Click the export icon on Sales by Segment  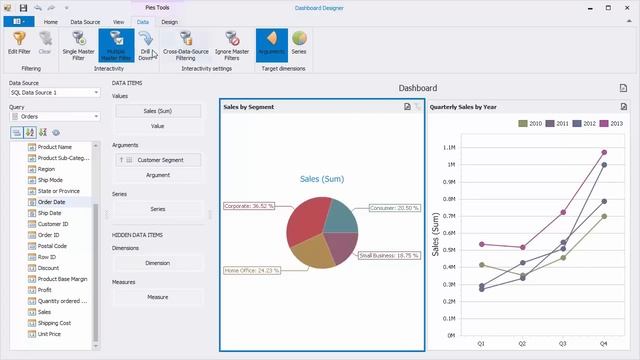point(407,107)
